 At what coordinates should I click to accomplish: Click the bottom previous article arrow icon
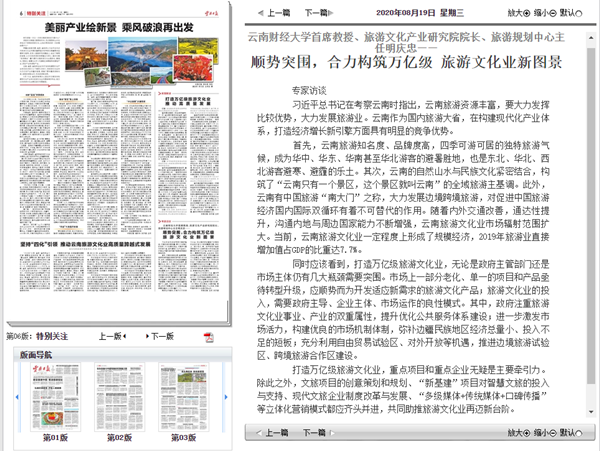259,433
